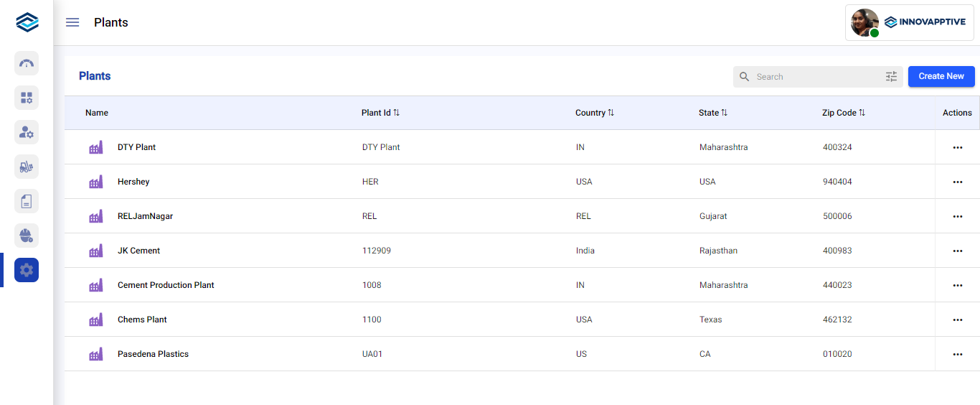Sort the table by Plant Id

point(396,113)
